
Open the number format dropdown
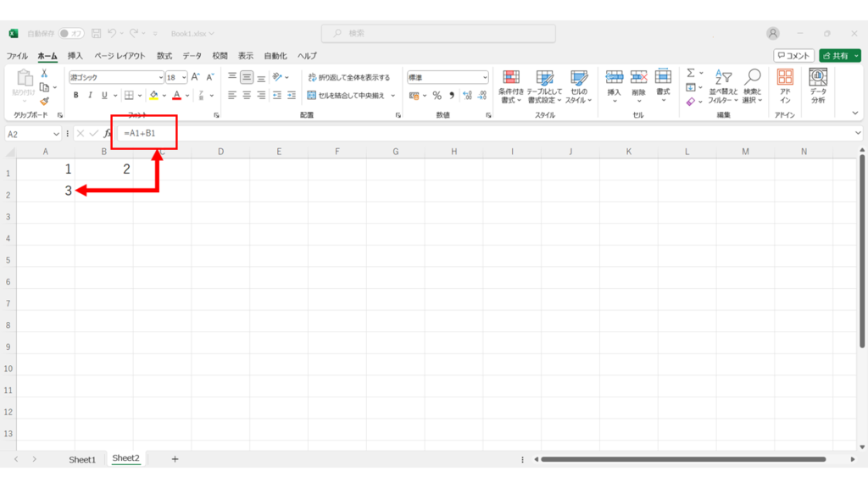coord(484,77)
